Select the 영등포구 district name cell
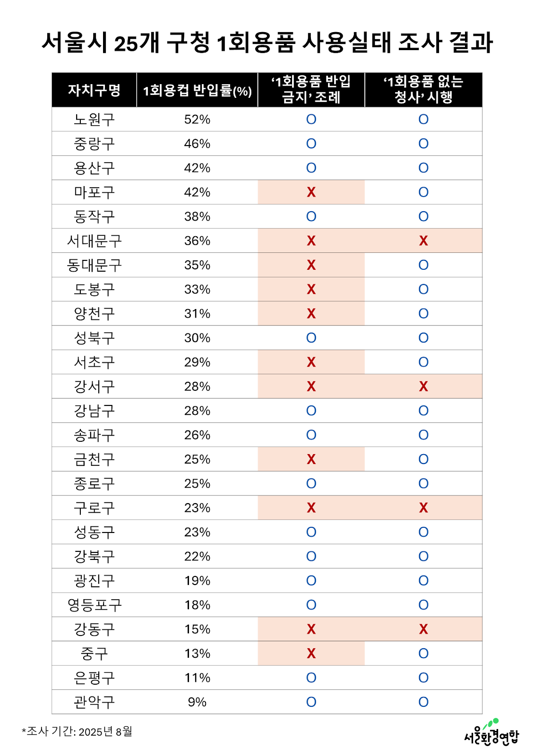534x756 pixels. point(94,605)
